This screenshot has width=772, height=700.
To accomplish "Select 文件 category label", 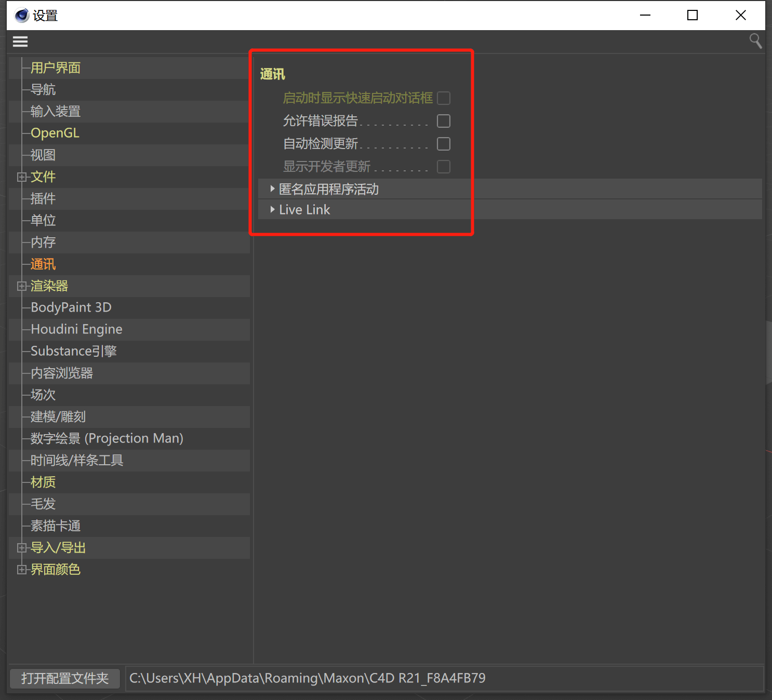I will click(x=43, y=177).
